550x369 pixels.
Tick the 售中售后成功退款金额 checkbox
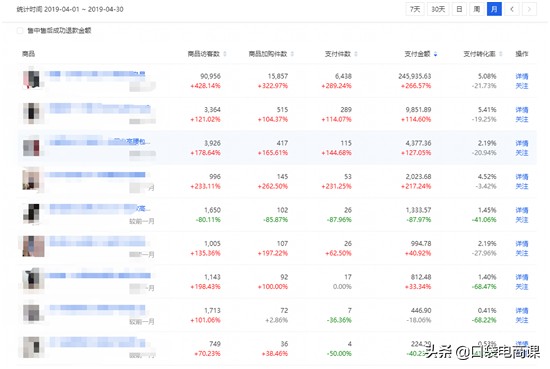tap(20, 31)
